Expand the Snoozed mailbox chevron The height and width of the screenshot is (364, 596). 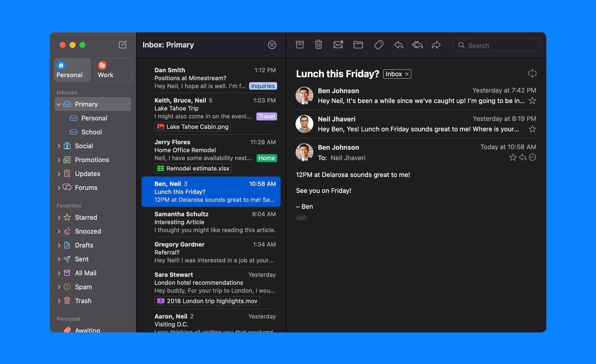[59, 231]
